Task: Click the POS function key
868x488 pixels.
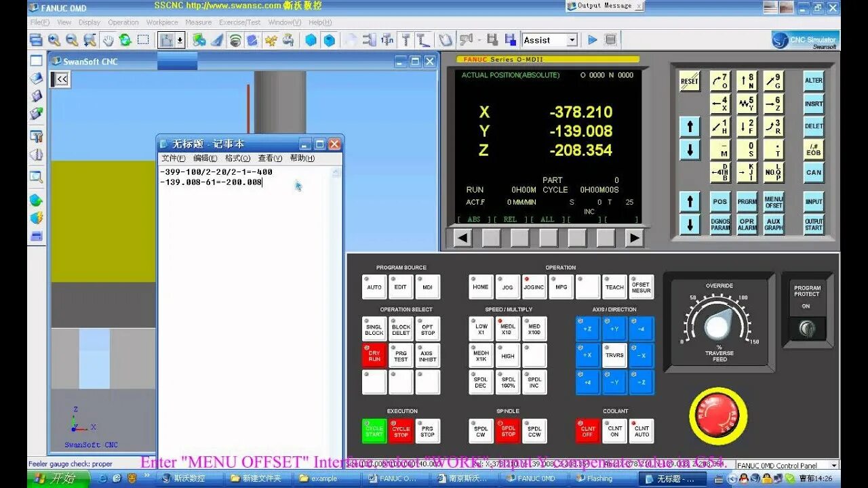Action: (720, 201)
